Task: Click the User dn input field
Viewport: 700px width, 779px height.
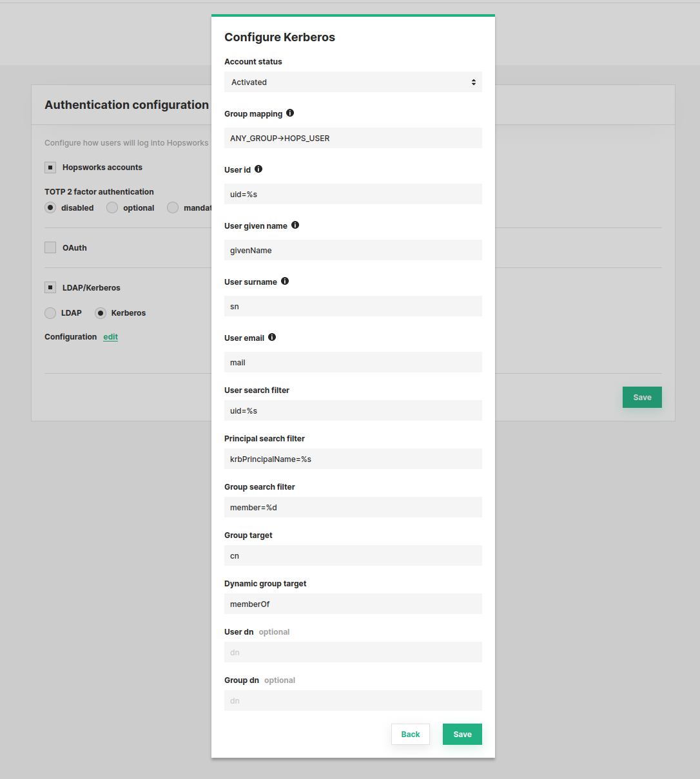Action: click(353, 652)
